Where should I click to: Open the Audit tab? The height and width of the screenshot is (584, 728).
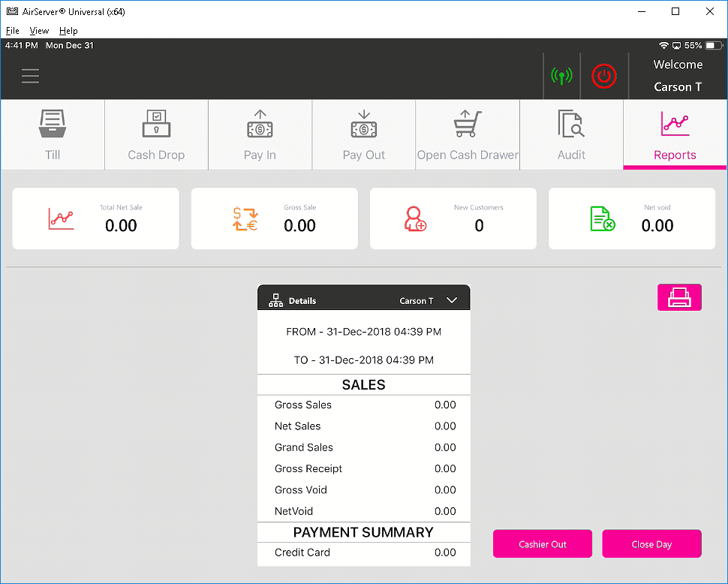[x=571, y=135]
